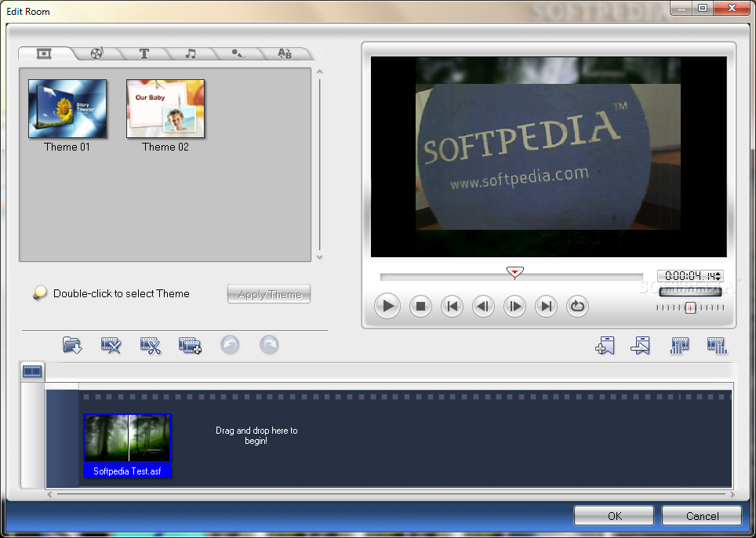The height and width of the screenshot is (538, 756).
Task: Switch to storyboard view filmstrip tab
Action: coord(32,371)
